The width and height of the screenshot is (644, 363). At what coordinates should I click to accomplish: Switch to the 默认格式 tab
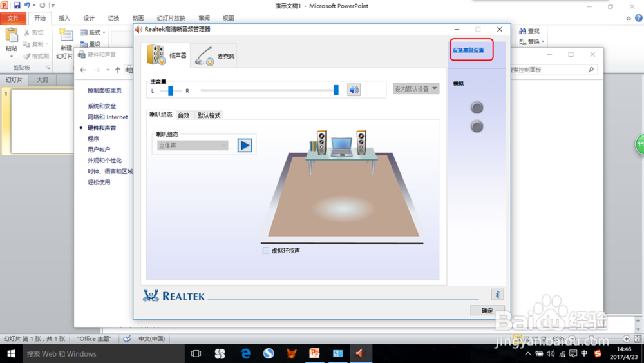point(209,115)
